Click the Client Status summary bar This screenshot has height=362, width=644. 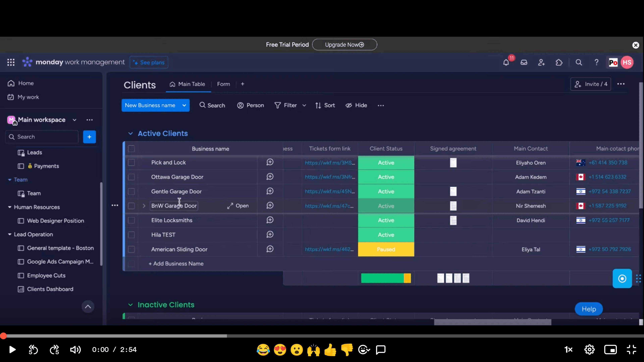point(386,278)
